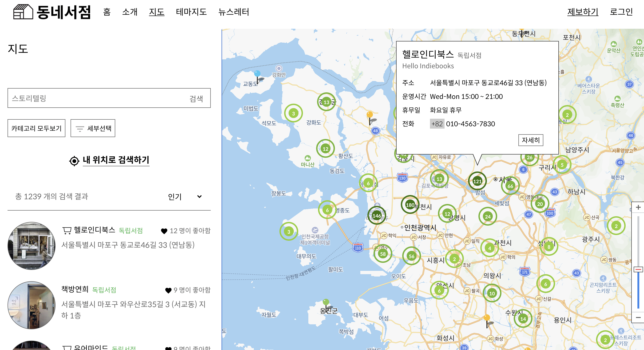Open the 책방연희 list title
This screenshot has width=644, height=350.
[x=75, y=289]
